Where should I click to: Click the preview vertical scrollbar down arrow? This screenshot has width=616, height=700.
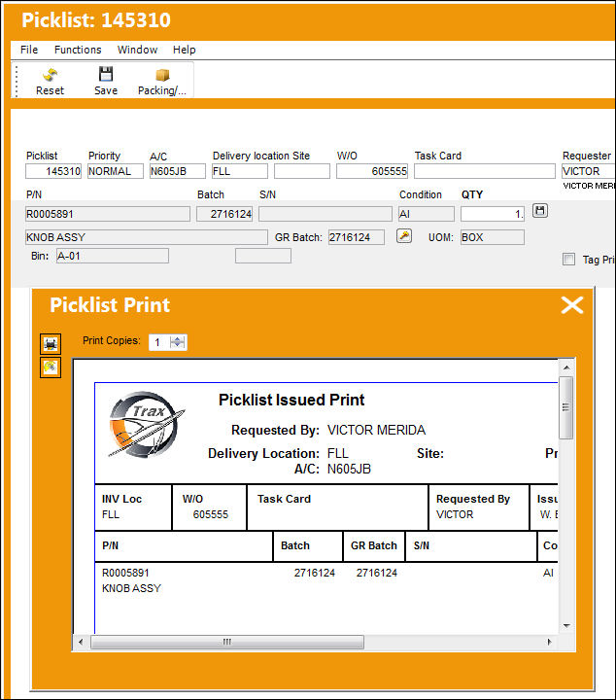click(566, 626)
